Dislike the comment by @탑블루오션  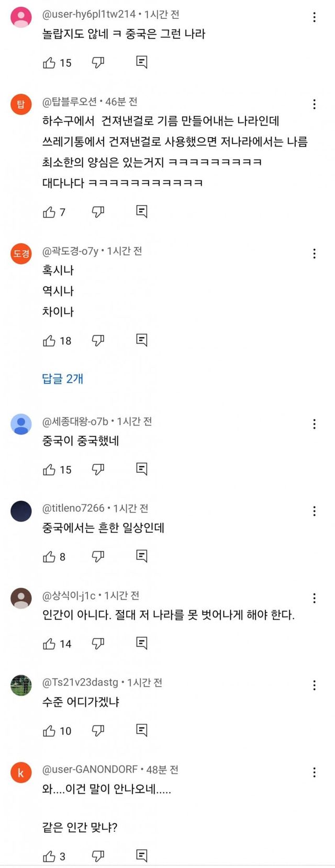(x=98, y=212)
